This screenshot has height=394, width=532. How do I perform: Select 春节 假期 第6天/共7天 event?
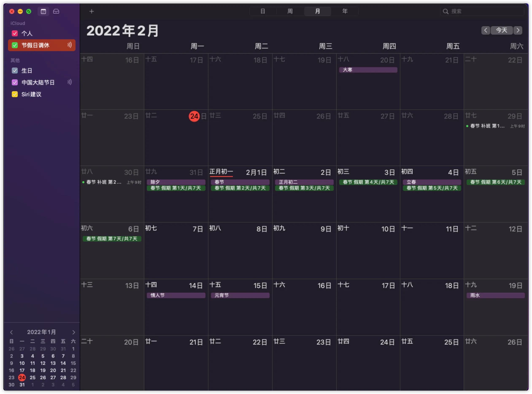tap(496, 182)
